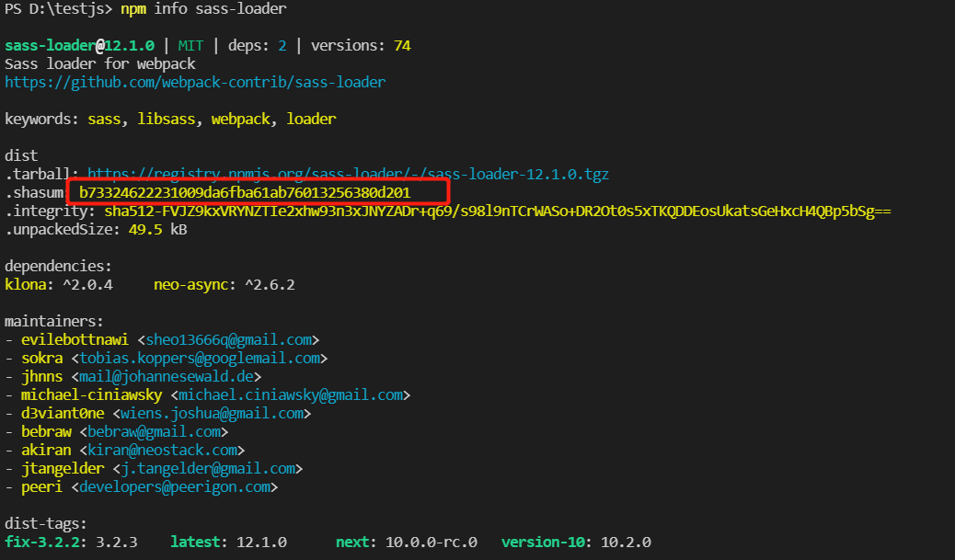Screen dimensions: 955x560
Task: Click maintainer name akiran
Action: (46, 450)
